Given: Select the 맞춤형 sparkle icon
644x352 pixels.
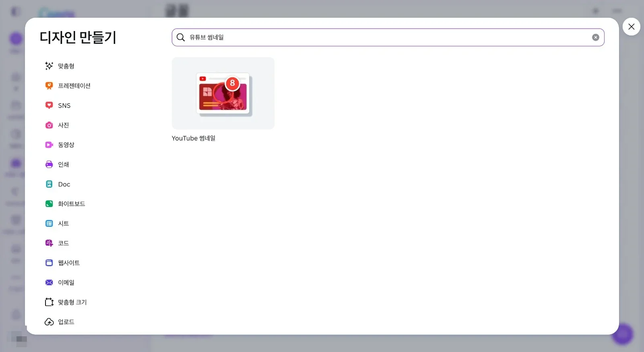Looking at the screenshot, I should tap(49, 66).
